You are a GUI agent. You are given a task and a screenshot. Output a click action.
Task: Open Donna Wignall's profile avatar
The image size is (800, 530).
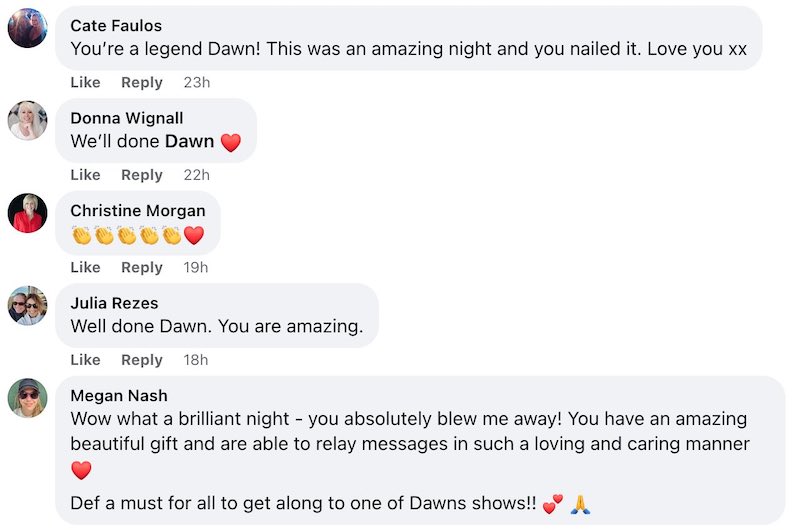tap(27, 120)
